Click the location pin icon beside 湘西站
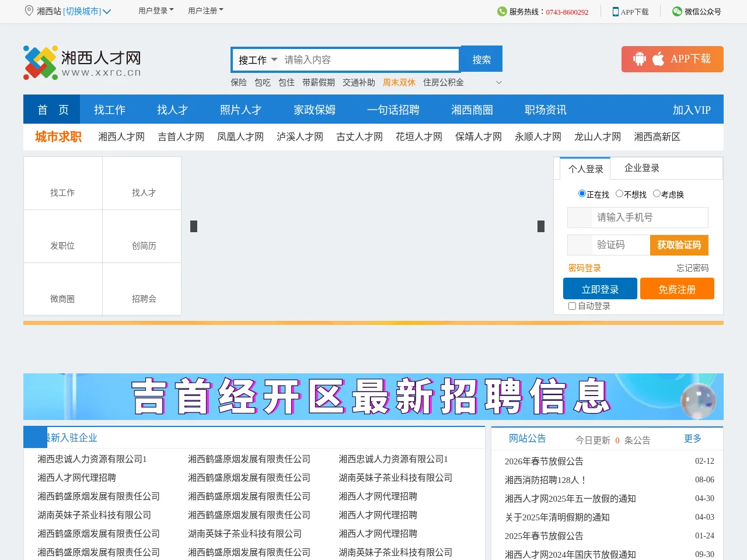The height and width of the screenshot is (560, 747). pos(29,10)
